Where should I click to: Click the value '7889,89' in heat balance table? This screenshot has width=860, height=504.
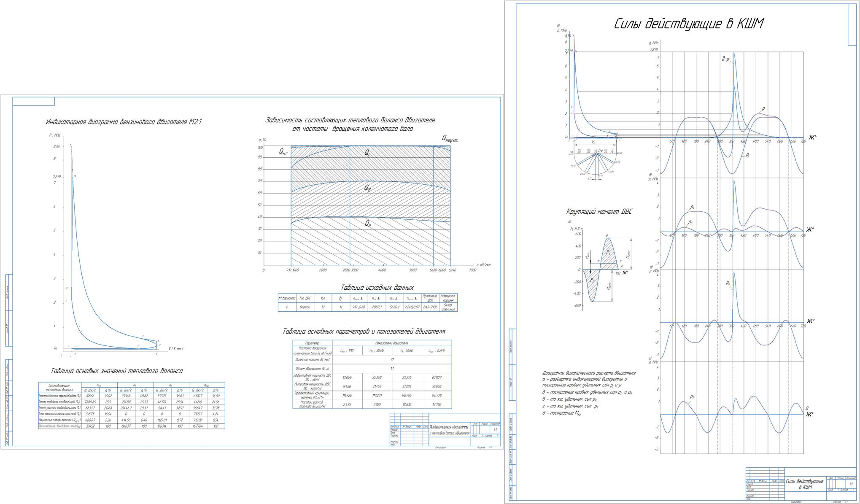tap(90, 402)
